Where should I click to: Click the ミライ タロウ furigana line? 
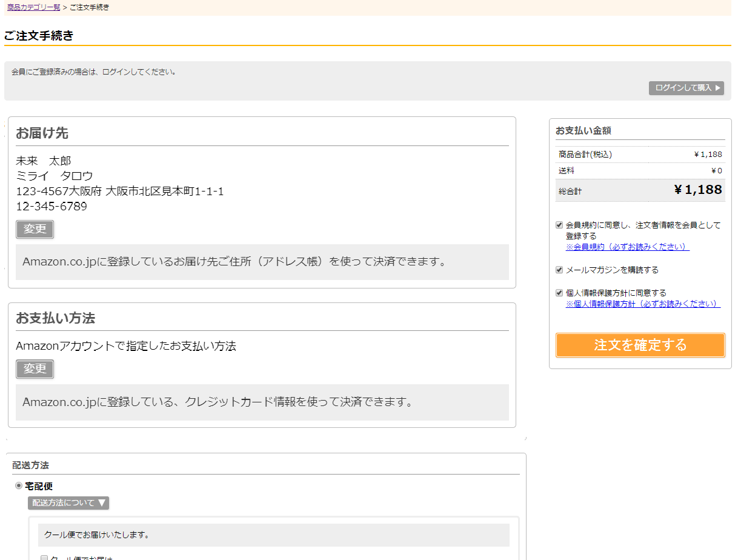[55, 176]
